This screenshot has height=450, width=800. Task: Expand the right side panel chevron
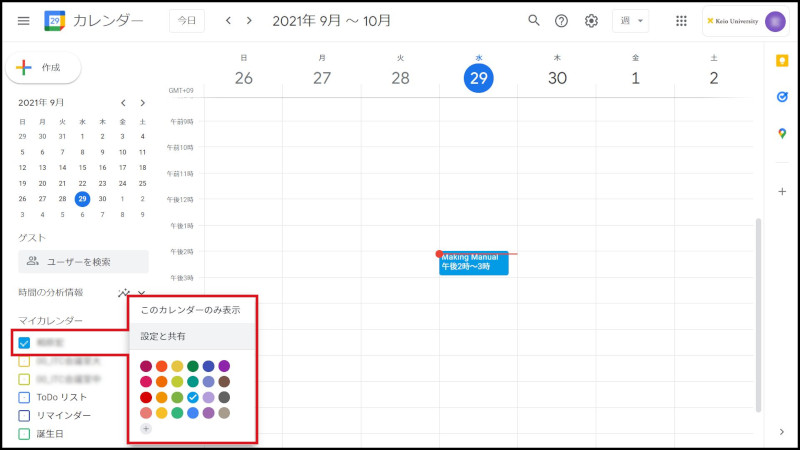(x=781, y=431)
